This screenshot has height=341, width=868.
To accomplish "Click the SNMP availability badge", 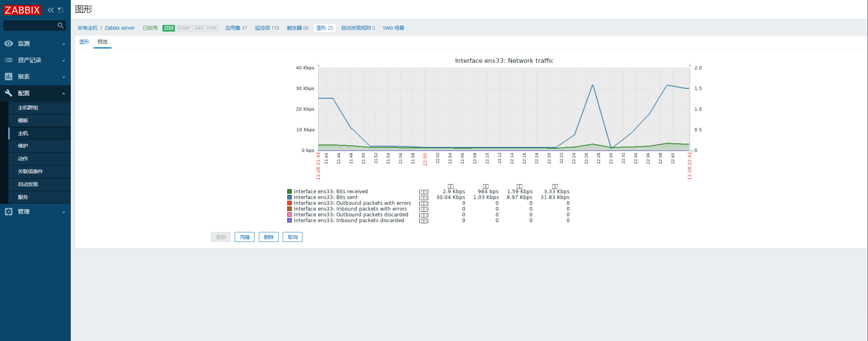I will click(183, 28).
